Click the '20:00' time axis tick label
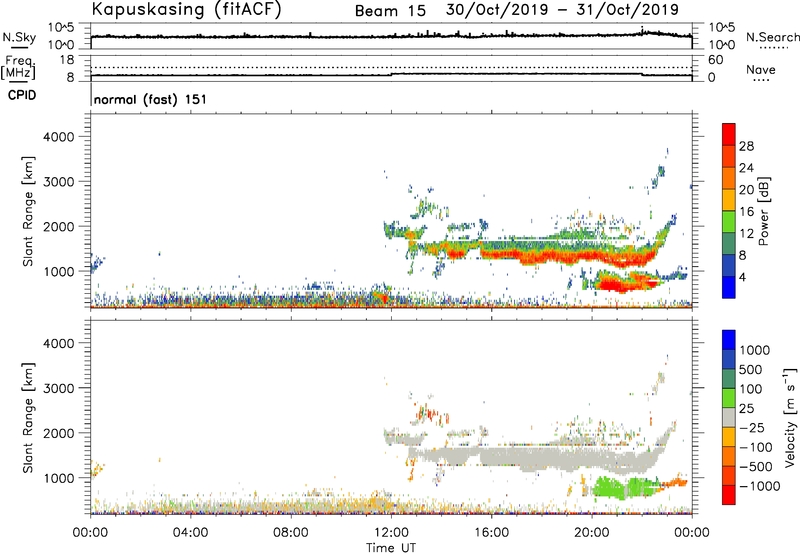The width and height of the screenshot is (800, 554). click(591, 533)
